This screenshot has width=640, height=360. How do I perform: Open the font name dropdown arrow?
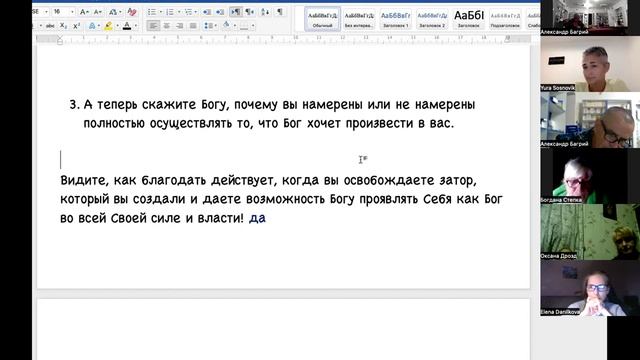[x=46, y=12]
